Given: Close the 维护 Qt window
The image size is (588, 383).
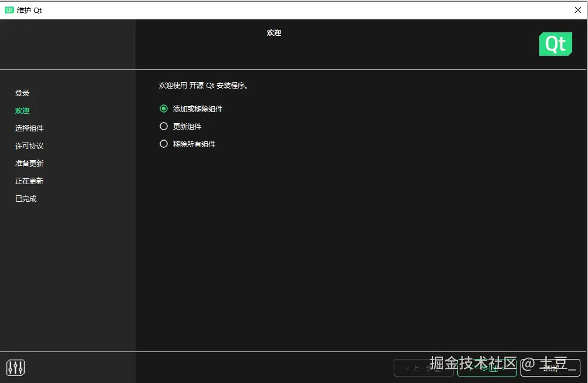Looking at the screenshot, I should [x=578, y=10].
